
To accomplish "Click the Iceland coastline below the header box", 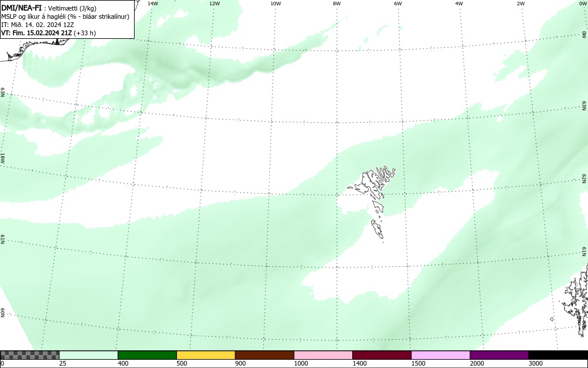I will (34, 49).
